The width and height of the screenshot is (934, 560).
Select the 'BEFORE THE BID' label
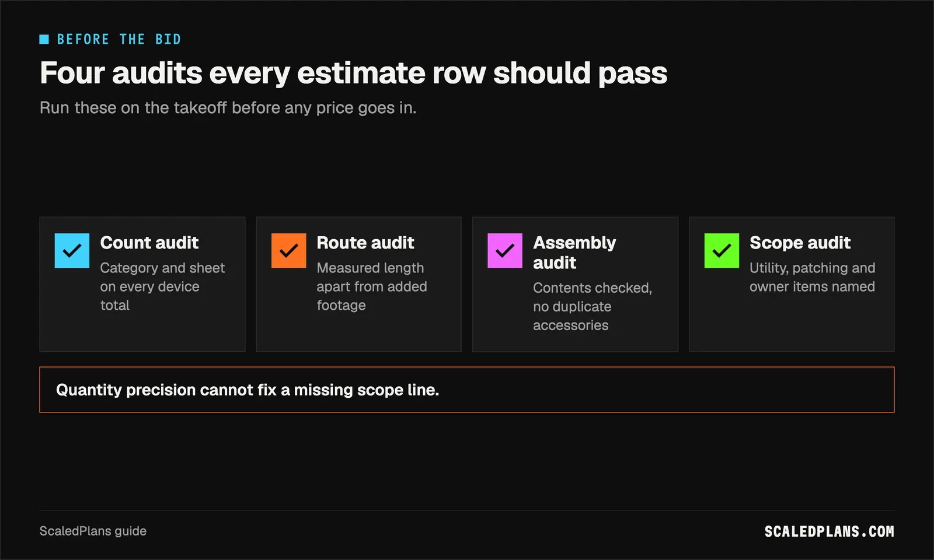pos(119,39)
